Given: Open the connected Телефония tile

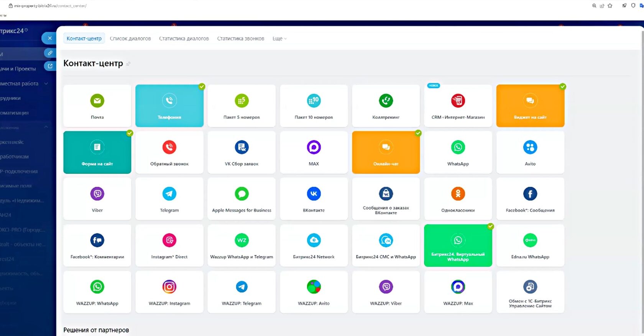Looking at the screenshot, I should tap(169, 106).
